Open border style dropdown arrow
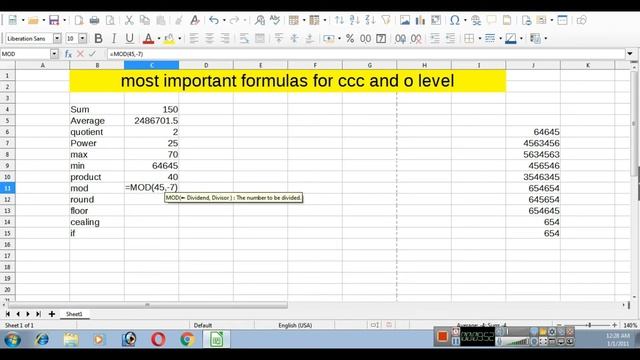This screenshot has height=360, width=640. 500,38
